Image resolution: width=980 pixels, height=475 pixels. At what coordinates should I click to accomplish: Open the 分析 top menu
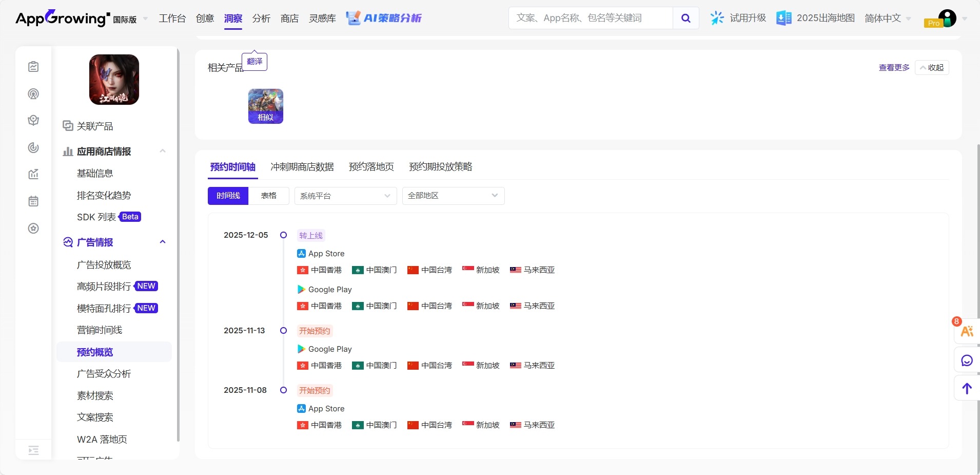coord(261,18)
